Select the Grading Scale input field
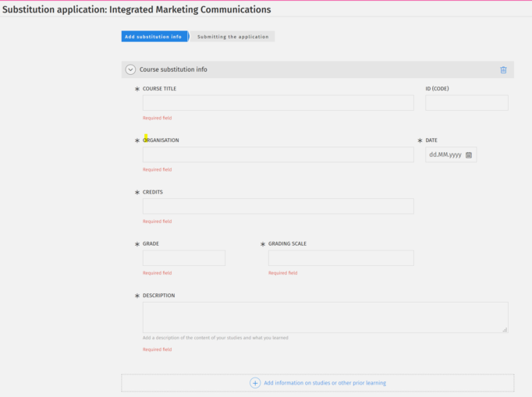532x397 pixels. point(341,258)
